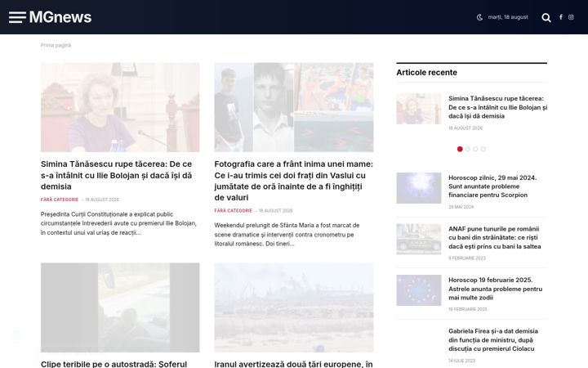This screenshot has height=368, width=588.
Task: Click the Prima pagină breadcrumb
Action: (x=56, y=46)
